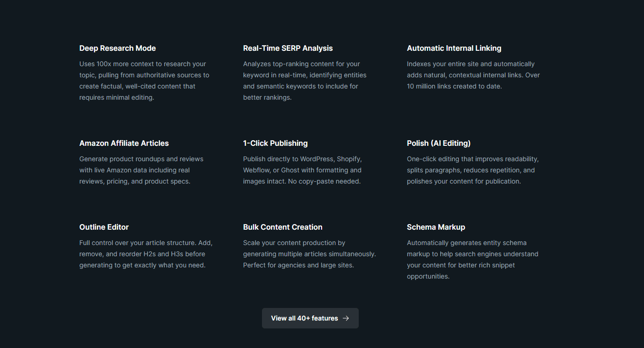644x348 pixels.
Task: Click the description about reordering H2s and H3s
Action: (x=146, y=254)
